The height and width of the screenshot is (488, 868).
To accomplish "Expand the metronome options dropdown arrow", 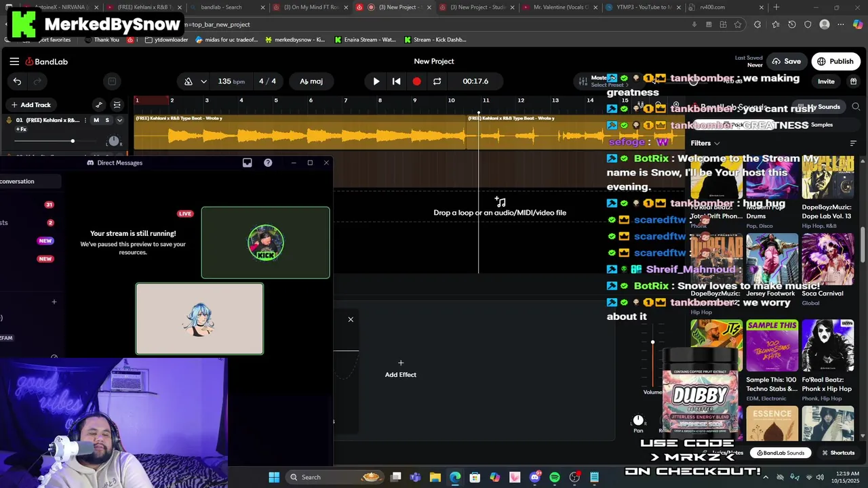I will pyautogui.click(x=203, y=81).
